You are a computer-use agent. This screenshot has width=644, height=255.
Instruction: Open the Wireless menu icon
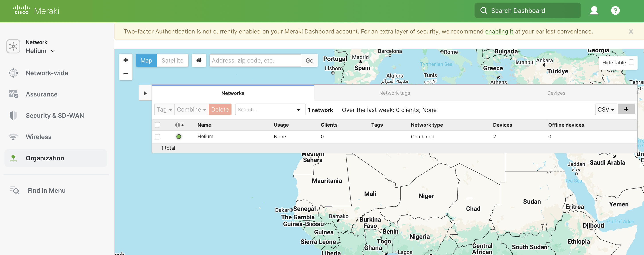[13, 137]
